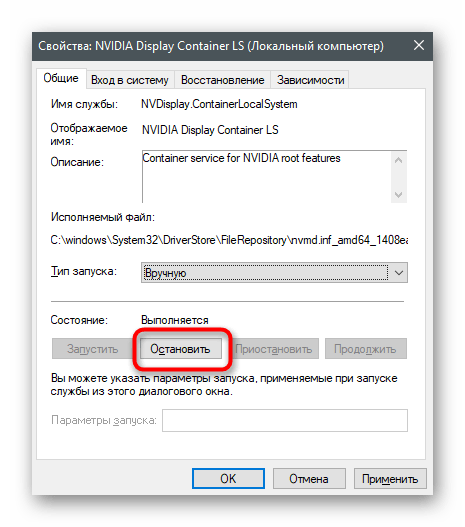Click the Тип запуска label
The height and width of the screenshot is (527, 465).
click(x=84, y=271)
